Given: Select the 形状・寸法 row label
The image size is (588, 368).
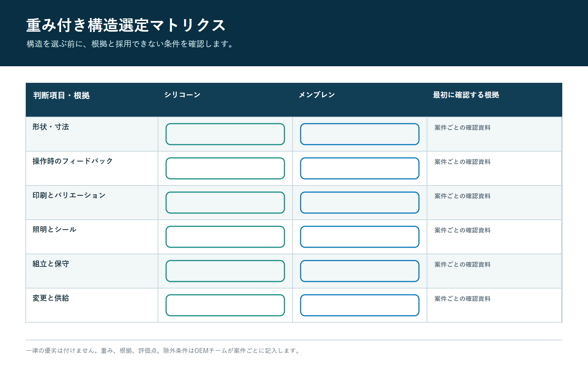Looking at the screenshot, I should (51, 127).
